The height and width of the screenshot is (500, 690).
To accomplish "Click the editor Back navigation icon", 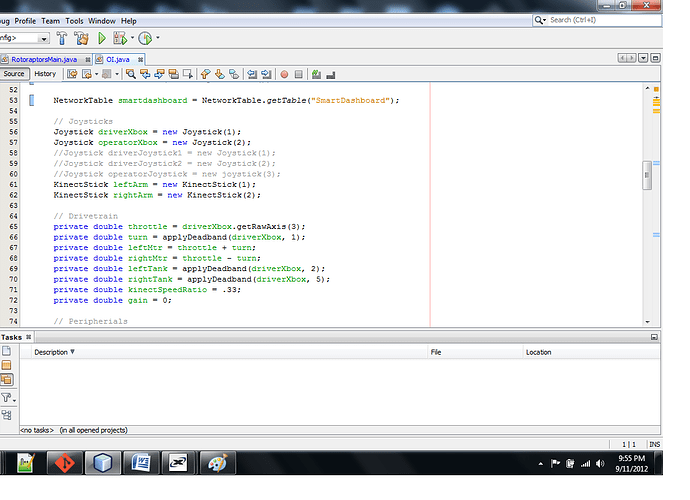I will (x=87, y=74).
